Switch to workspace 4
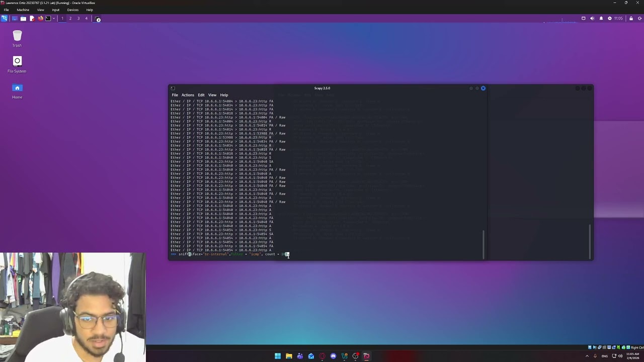Screen dimensions: 644x362 point(87,19)
